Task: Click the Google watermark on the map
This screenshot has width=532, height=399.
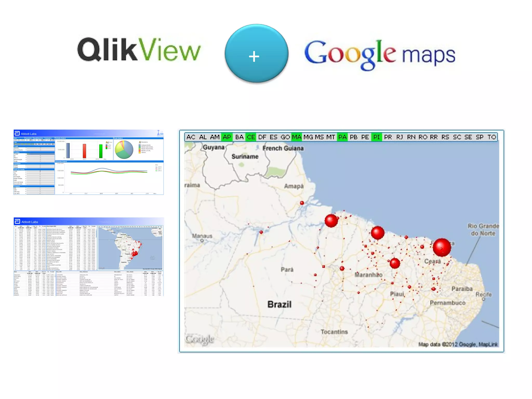Action: [x=200, y=339]
